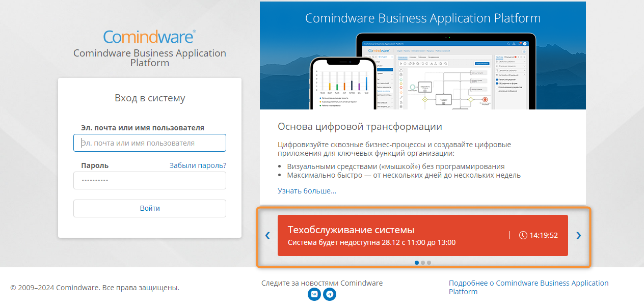
Task: Click the Следите за новостями Comindware text
Action: click(x=322, y=283)
